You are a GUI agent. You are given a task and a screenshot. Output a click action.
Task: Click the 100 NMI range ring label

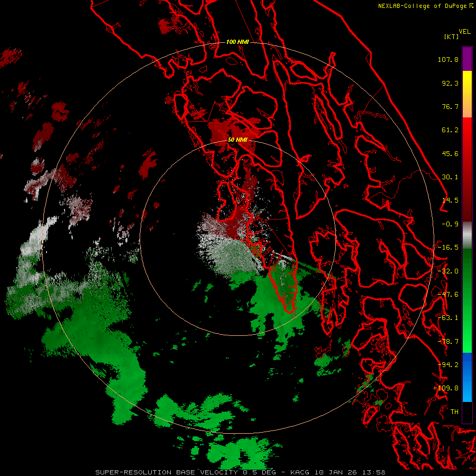[237, 42]
